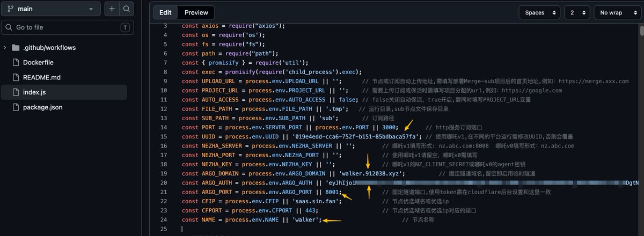Click the Dockerfile file icon

click(x=16, y=62)
